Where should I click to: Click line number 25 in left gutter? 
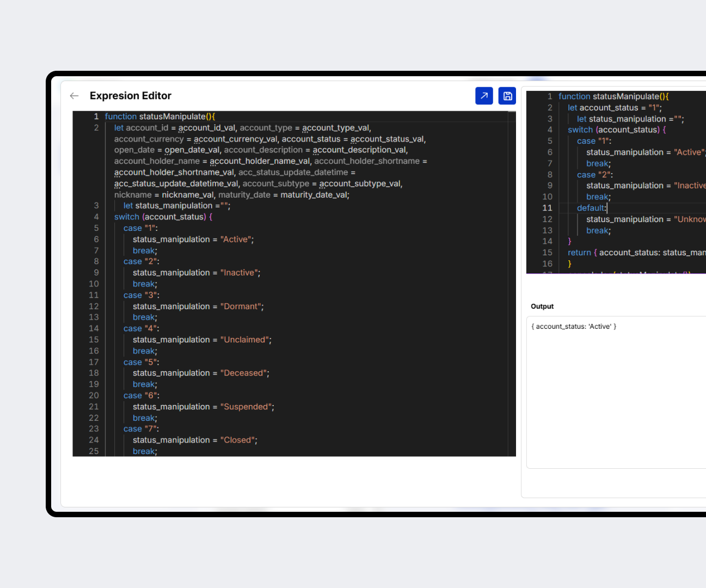click(94, 451)
